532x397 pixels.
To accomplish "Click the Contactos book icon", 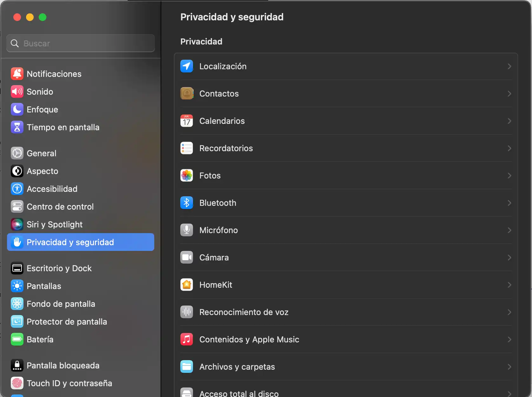I will point(187,94).
